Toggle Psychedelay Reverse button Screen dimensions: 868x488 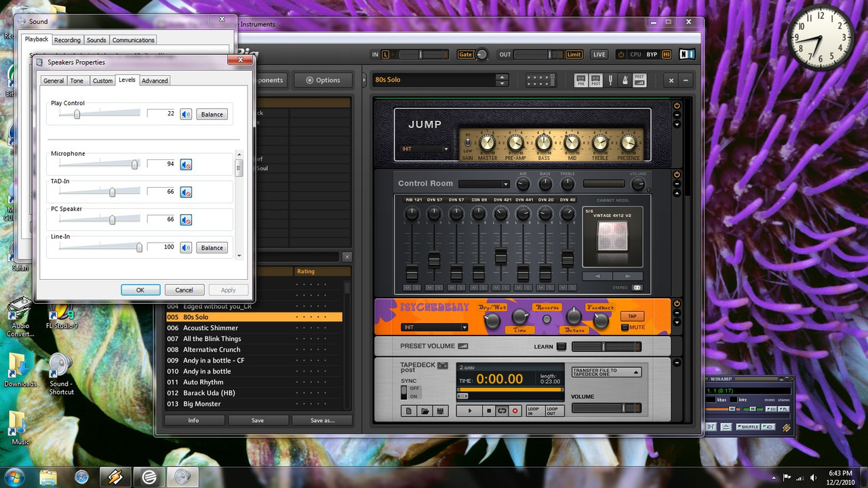[547, 319]
